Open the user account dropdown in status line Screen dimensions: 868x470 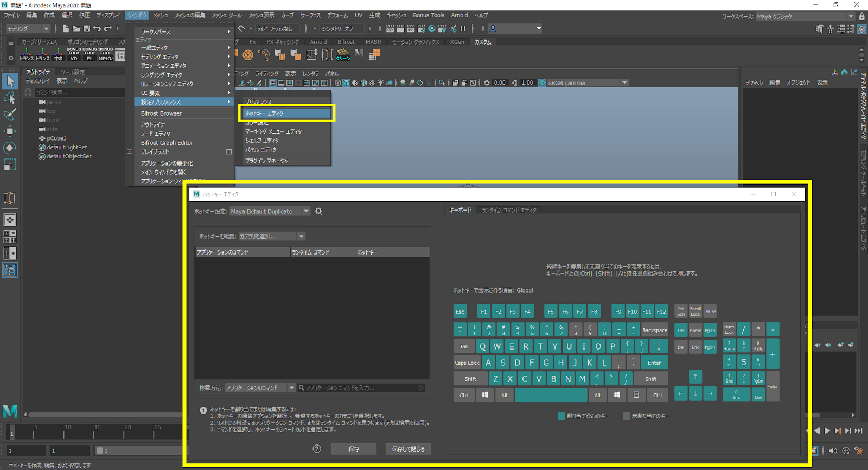pos(516,28)
